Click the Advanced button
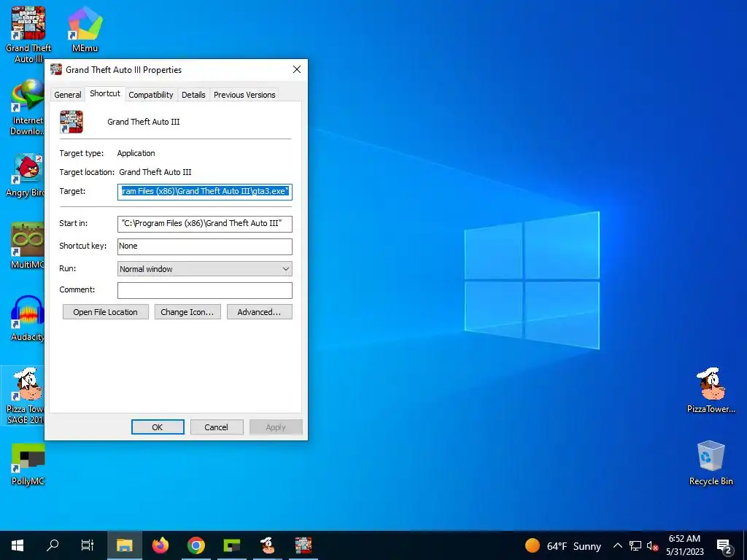The height and width of the screenshot is (560, 747). click(x=259, y=312)
